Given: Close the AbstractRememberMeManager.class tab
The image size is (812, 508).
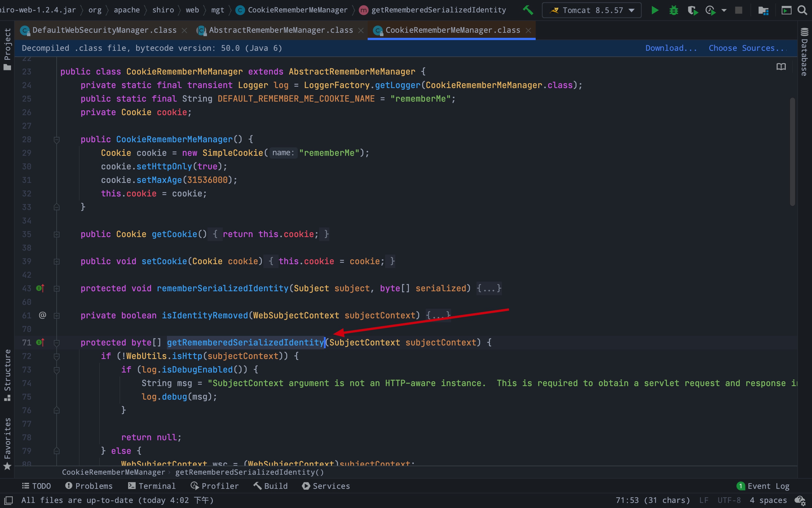Looking at the screenshot, I should pos(361,30).
